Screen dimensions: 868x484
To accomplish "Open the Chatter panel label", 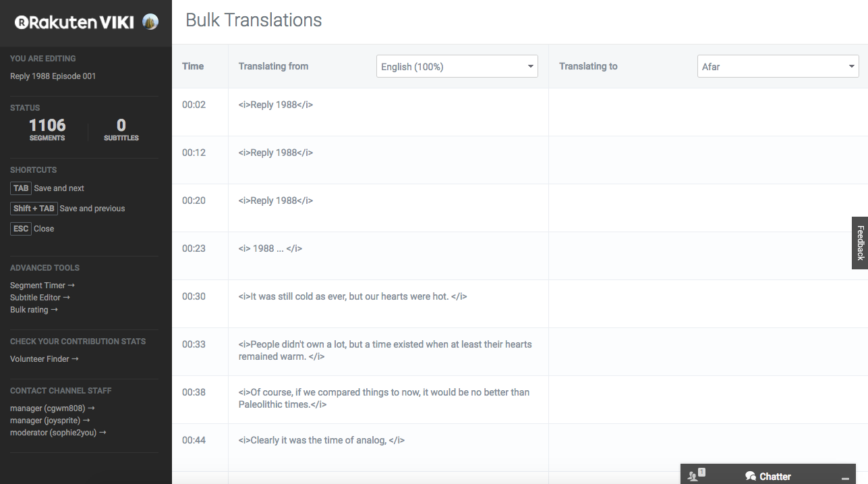I will (775, 477).
